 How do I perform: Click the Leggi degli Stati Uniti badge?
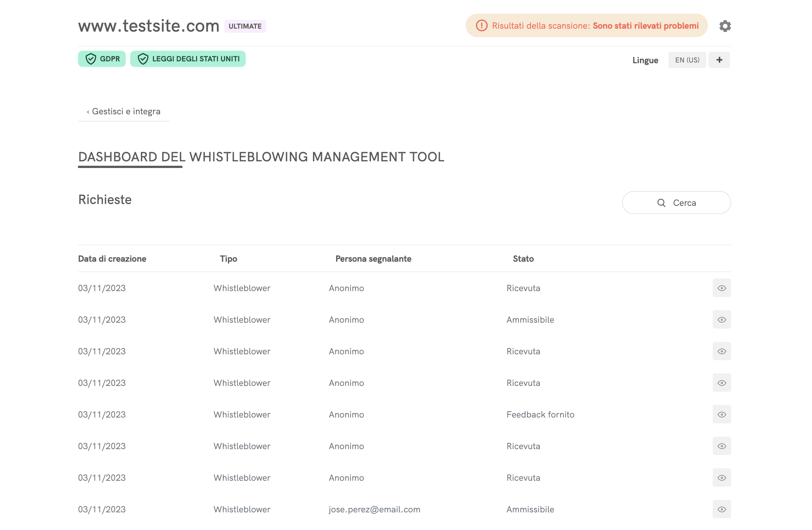click(188, 59)
